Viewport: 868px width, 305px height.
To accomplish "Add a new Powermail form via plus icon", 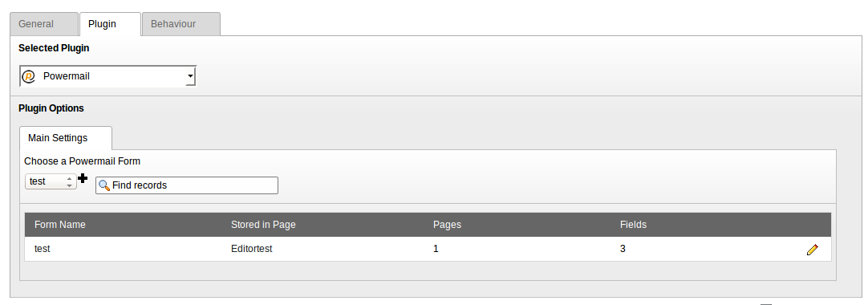I will (83, 178).
